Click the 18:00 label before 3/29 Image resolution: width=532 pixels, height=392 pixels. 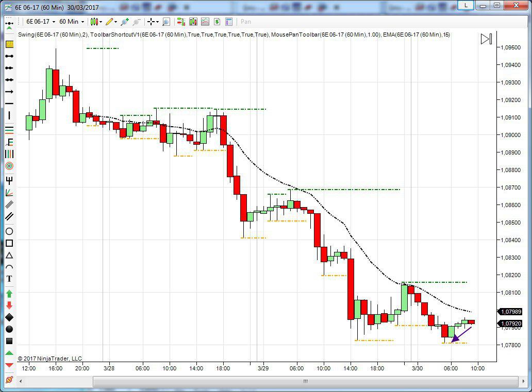pyautogui.click(x=223, y=368)
